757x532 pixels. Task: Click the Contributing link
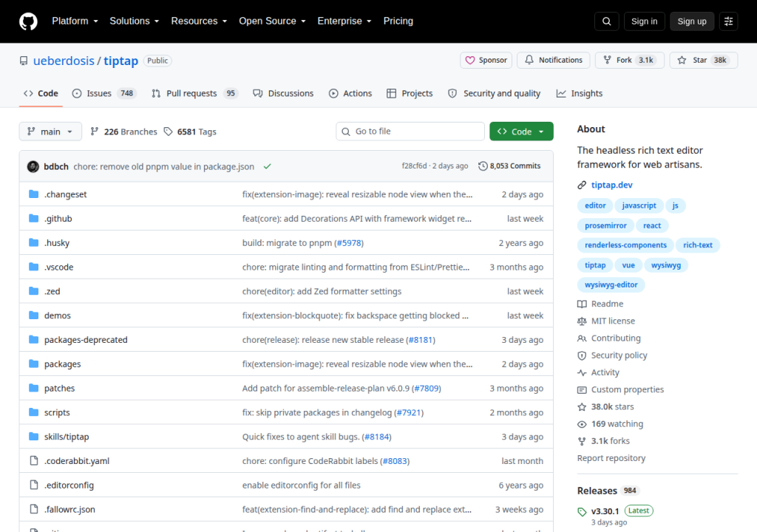pos(616,338)
